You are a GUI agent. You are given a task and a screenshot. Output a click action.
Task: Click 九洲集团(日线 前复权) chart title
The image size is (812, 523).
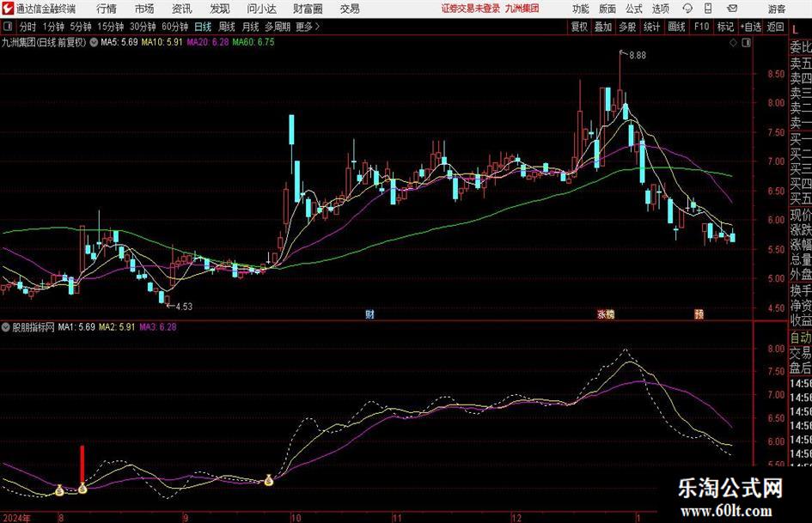click(x=44, y=42)
